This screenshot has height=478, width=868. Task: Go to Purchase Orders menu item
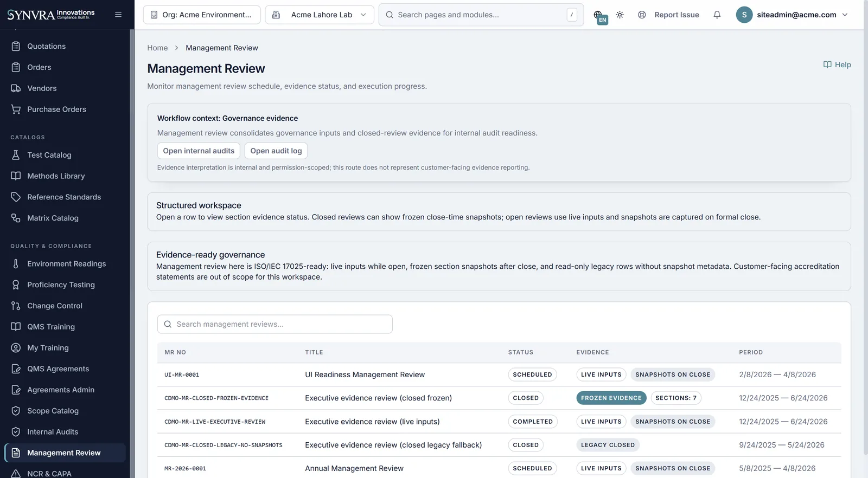click(x=65, y=109)
